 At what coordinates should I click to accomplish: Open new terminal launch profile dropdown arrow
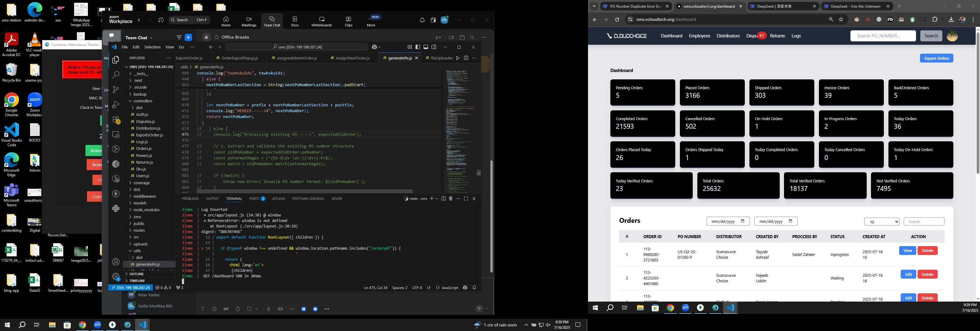click(x=436, y=199)
